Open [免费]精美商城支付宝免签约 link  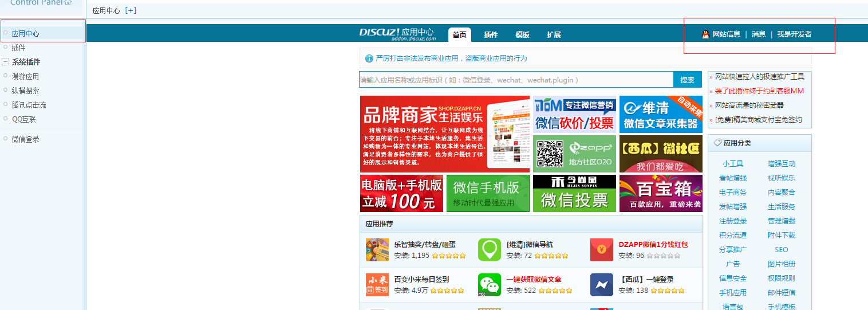click(x=758, y=120)
